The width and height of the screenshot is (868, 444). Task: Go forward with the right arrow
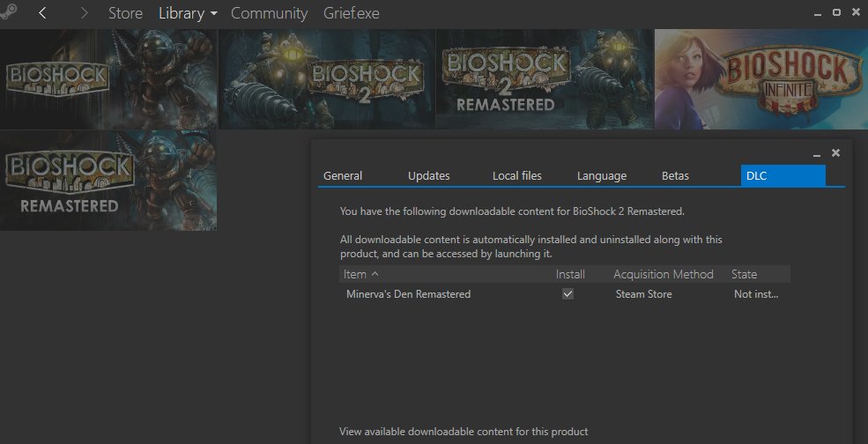click(84, 12)
